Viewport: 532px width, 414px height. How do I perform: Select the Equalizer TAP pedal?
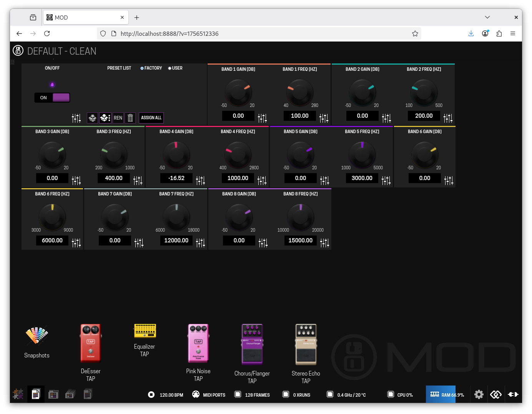tap(145, 331)
